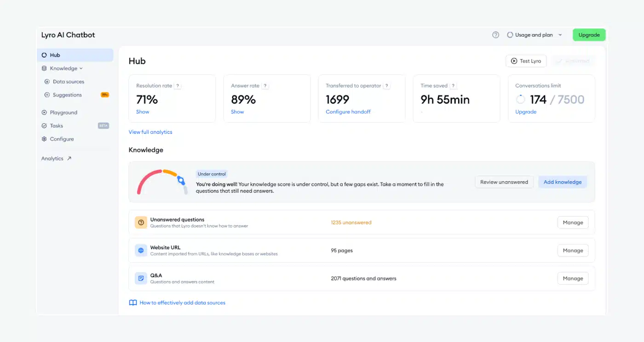Click the 9h 55min time saved value

point(445,99)
